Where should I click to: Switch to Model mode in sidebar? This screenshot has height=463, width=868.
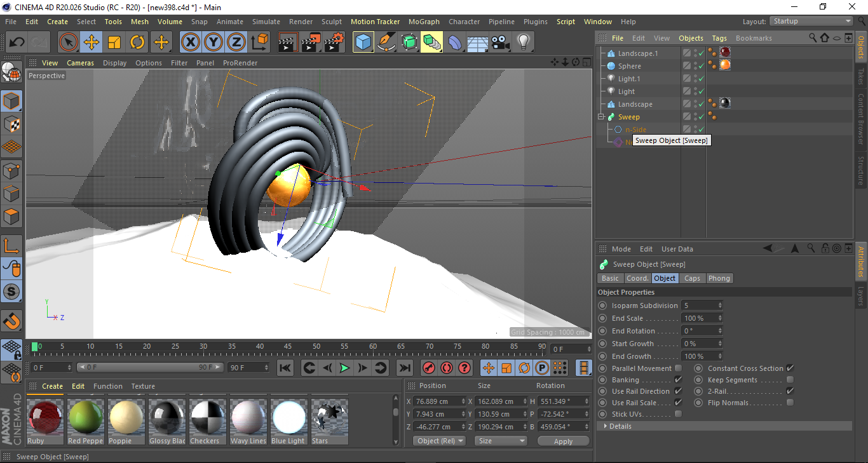click(11, 101)
